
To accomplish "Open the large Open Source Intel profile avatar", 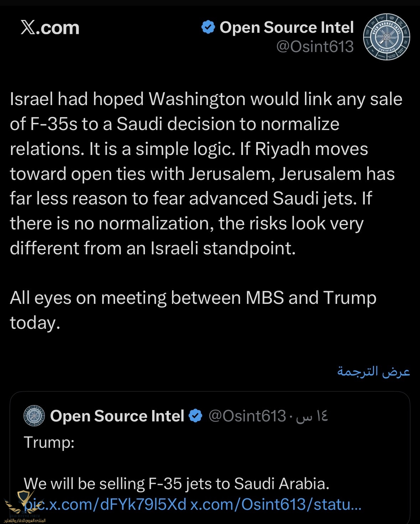I will point(387,37).
